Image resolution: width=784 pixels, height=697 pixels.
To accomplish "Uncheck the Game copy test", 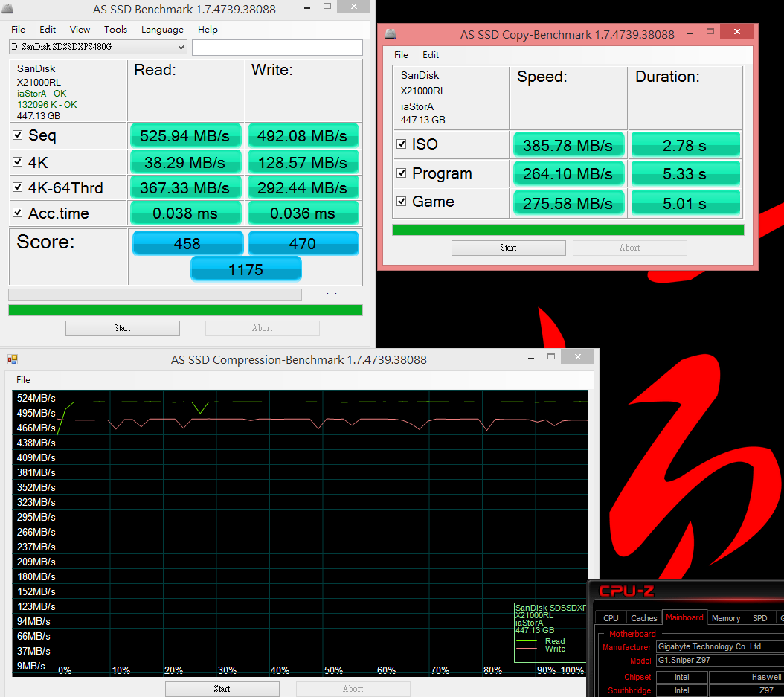I will point(401,201).
